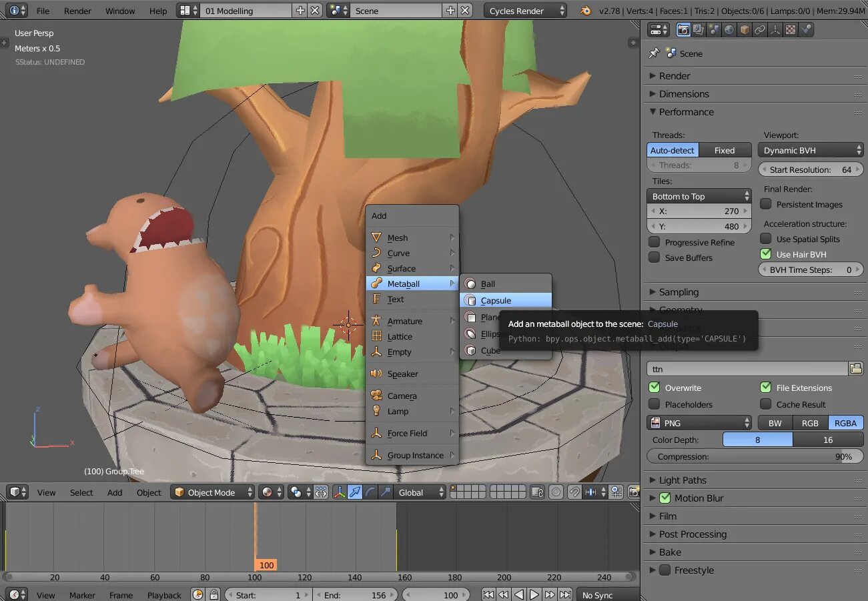Uncheck the Overwrite option

pos(655,388)
